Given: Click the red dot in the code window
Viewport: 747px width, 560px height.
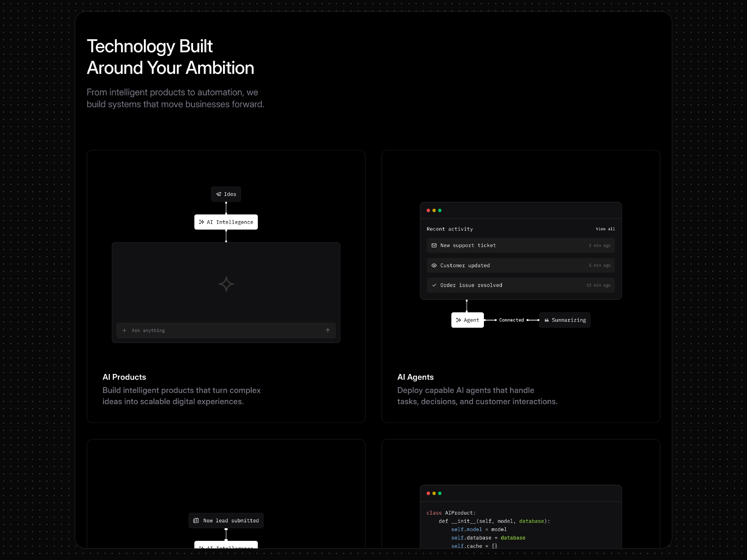Looking at the screenshot, I should tap(428, 493).
